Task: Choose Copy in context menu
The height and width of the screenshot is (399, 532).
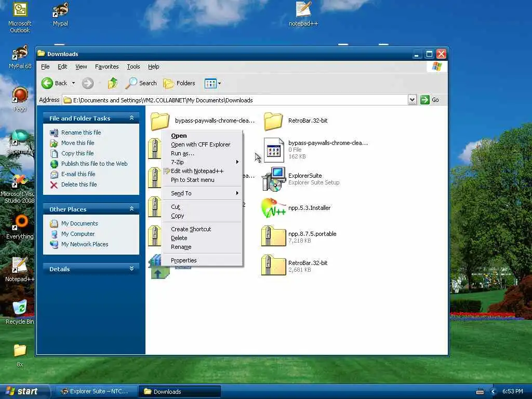Action: 202,216
